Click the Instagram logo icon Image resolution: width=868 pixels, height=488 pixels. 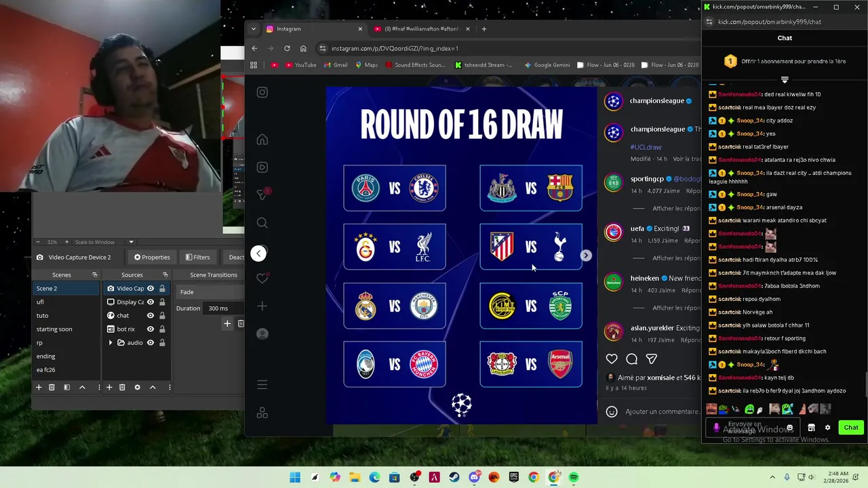(x=262, y=92)
